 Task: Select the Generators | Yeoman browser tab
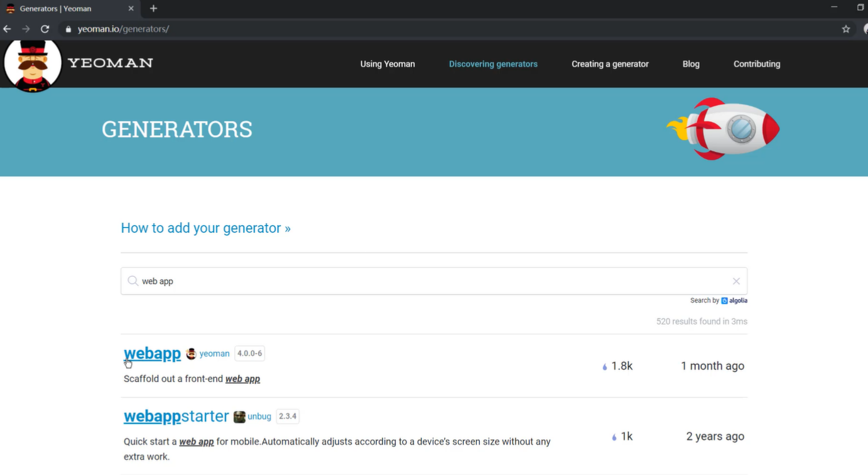click(69, 9)
